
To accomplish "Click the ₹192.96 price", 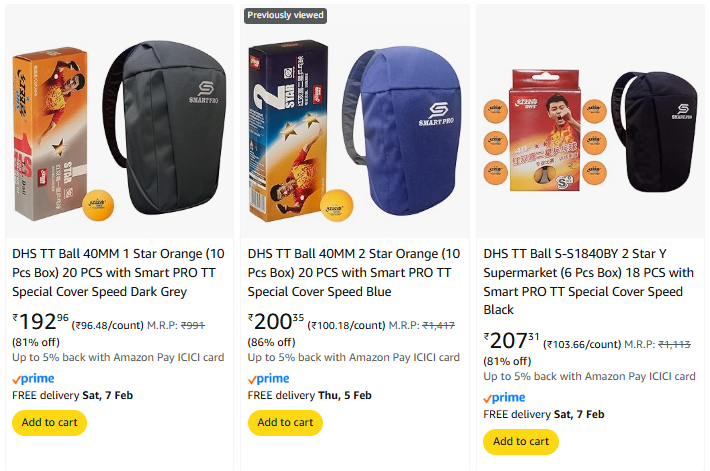I will pyautogui.click(x=41, y=321).
